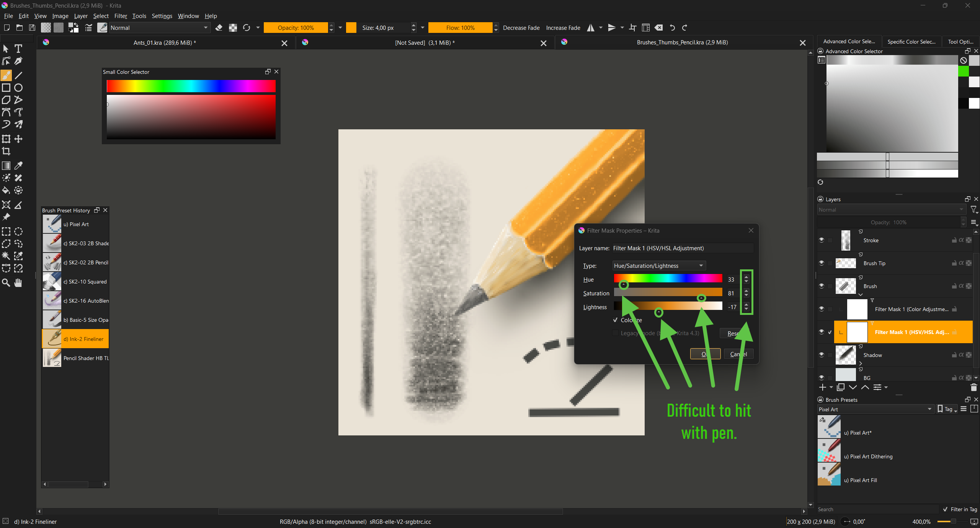Viewport: 980px width, 528px height.
Task: Open the blending mode Normal dropdown in toolbar
Action: (x=159, y=28)
